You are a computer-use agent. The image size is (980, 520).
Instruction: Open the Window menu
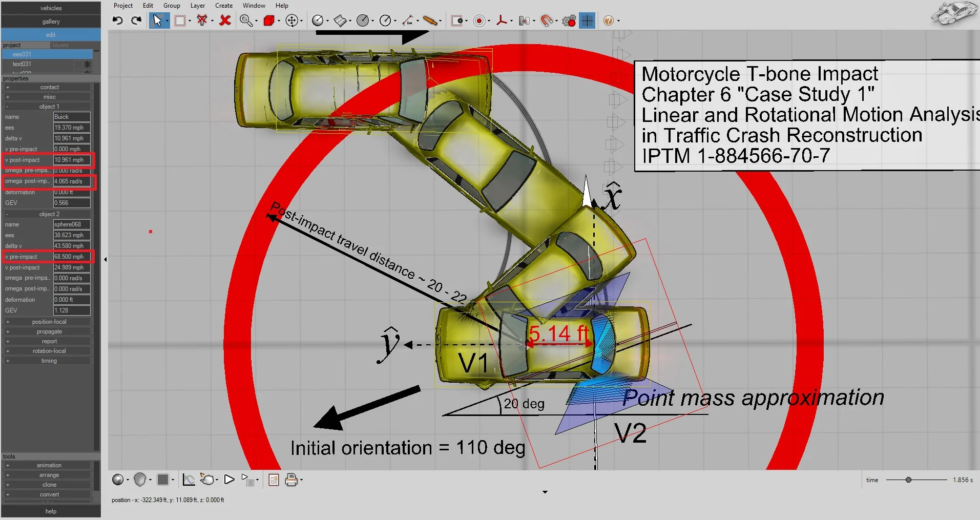pyautogui.click(x=254, y=6)
